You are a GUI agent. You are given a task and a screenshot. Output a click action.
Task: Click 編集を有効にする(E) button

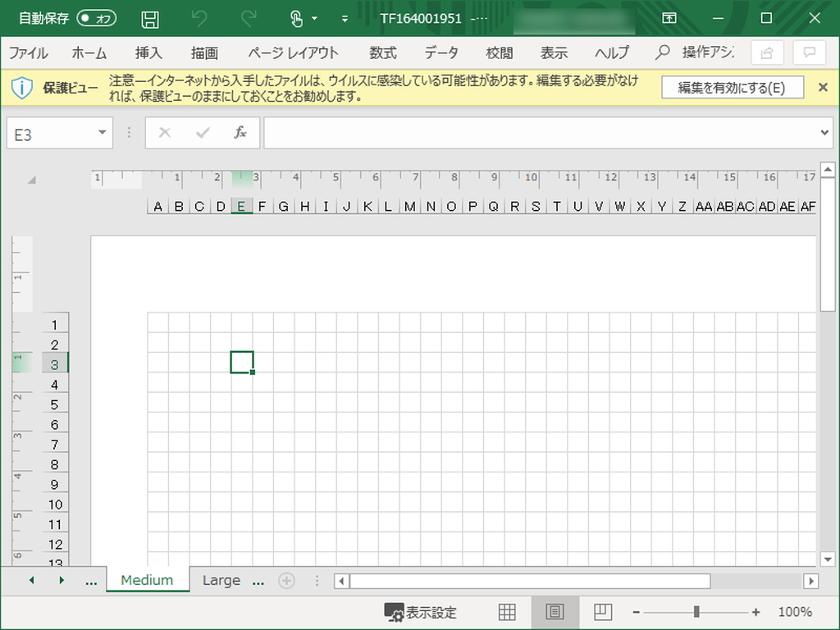point(733,87)
